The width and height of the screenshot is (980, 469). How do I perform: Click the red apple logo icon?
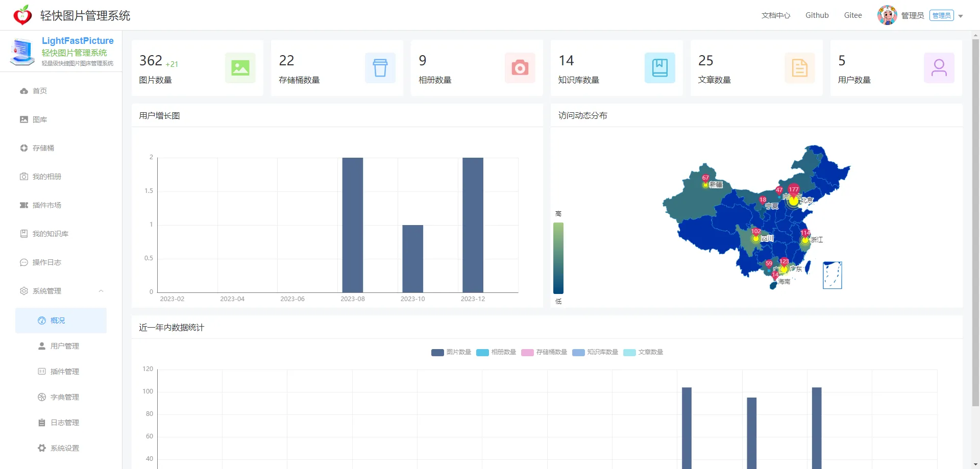(x=22, y=15)
